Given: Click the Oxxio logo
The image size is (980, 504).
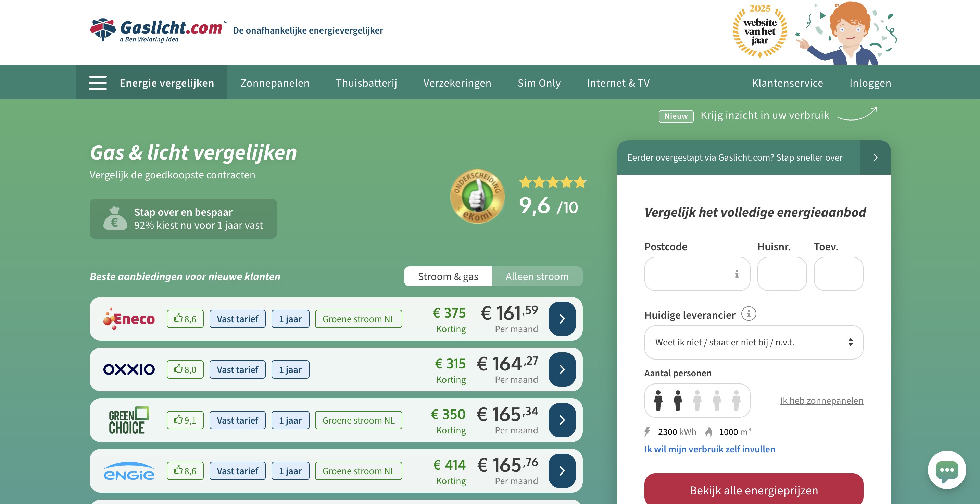Looking at the screenshot, I should 129,369.
